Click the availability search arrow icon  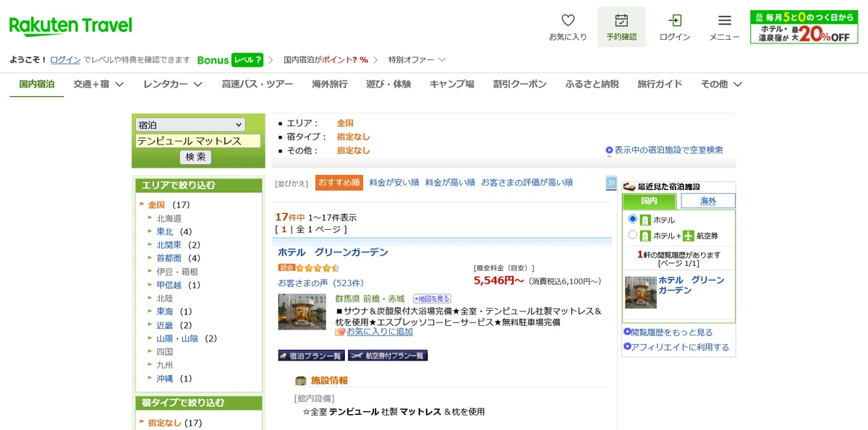(x=610, y=150)
